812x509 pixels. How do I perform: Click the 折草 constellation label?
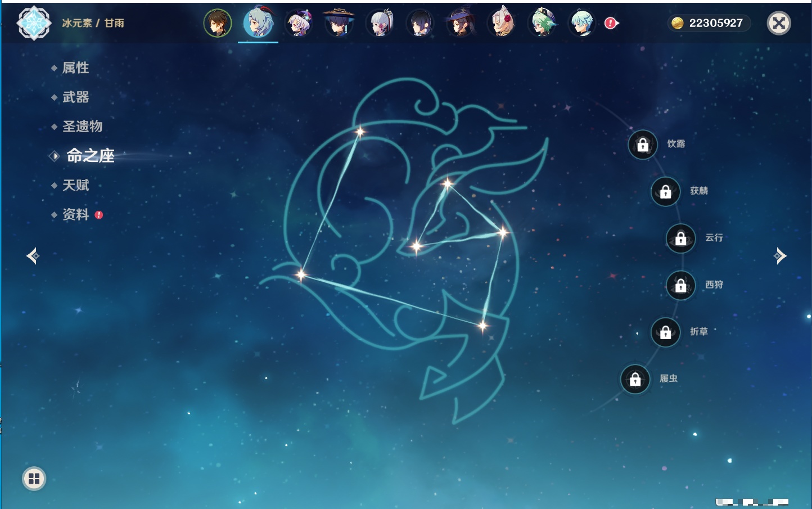pyautogui.click(x=699, y=332)
